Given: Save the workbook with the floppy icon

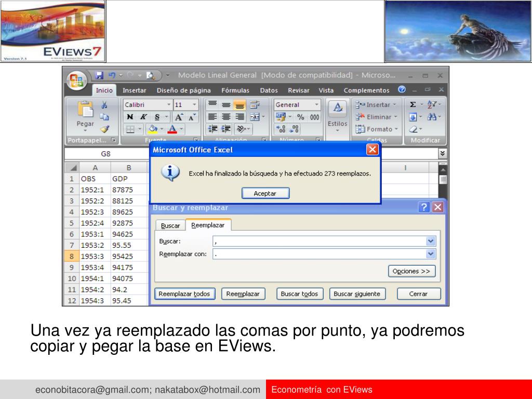Looking at the screenshot, I should click(x=99, y=75).
